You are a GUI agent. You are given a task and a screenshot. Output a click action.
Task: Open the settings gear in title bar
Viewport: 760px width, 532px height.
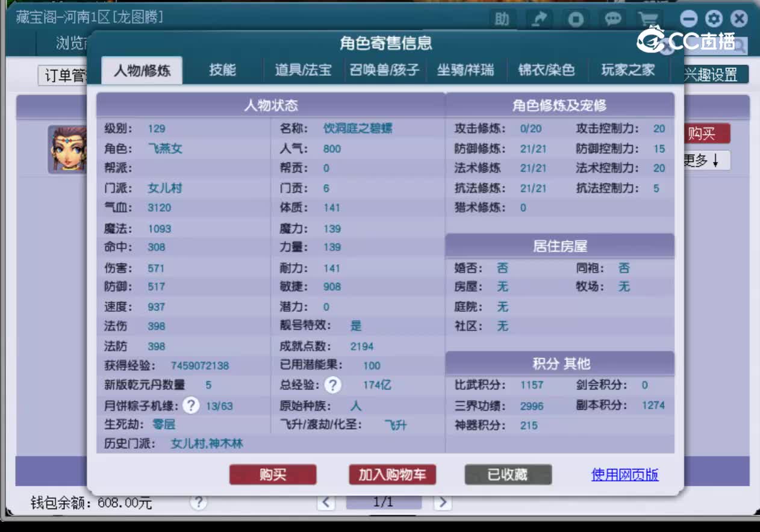(x=714, y=19)
